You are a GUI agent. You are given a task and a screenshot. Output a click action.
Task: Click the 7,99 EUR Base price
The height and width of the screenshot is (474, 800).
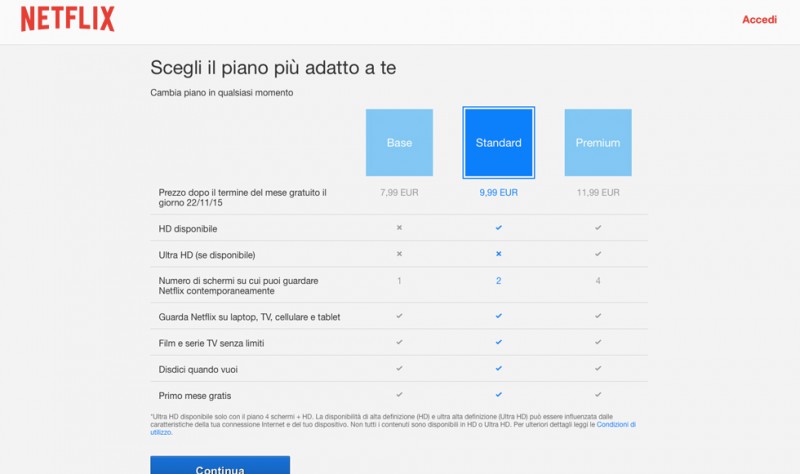pyautogui.click(x=399, y=192)
